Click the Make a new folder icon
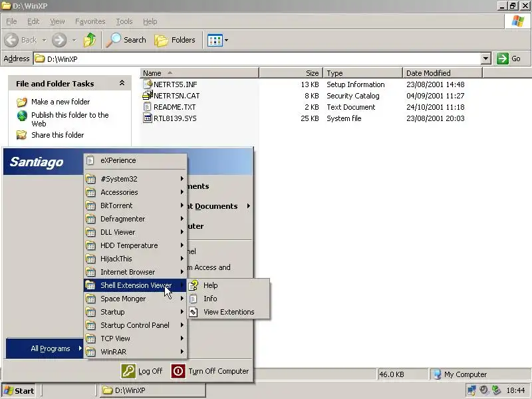532x399 pixels. click(x=22, y=102)
